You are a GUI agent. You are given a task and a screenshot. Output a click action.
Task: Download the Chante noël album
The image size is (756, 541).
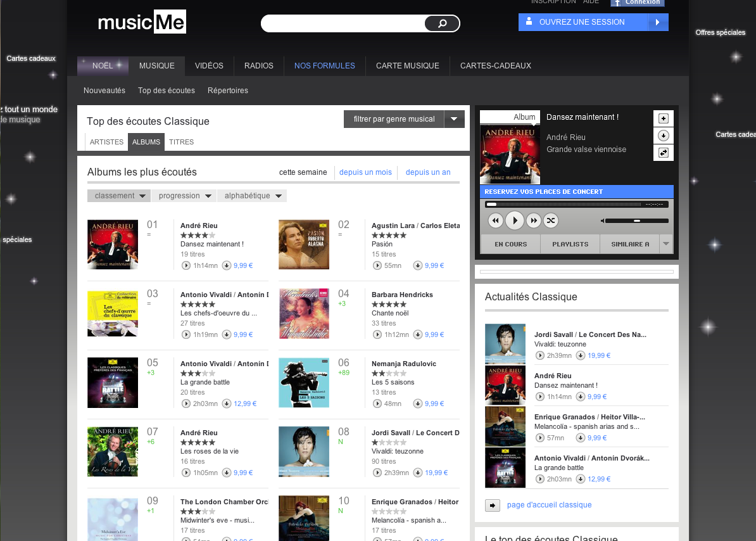coord(417,334)
